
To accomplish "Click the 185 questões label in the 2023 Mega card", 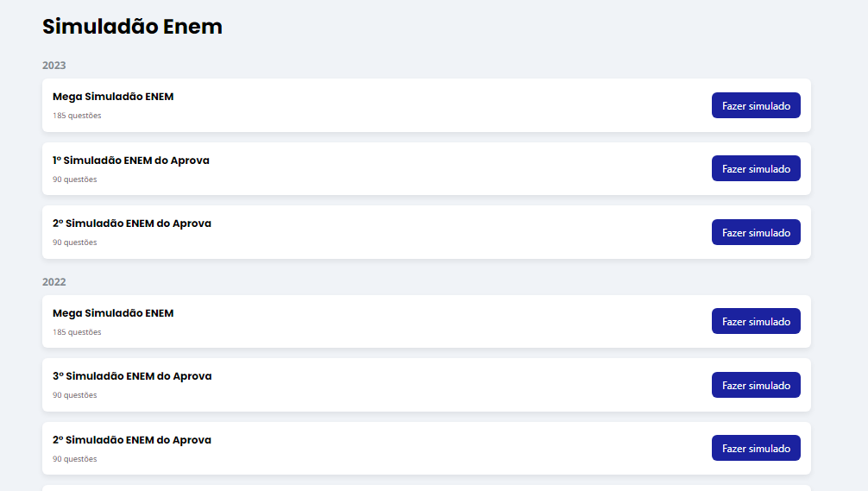I will [77, 115].
